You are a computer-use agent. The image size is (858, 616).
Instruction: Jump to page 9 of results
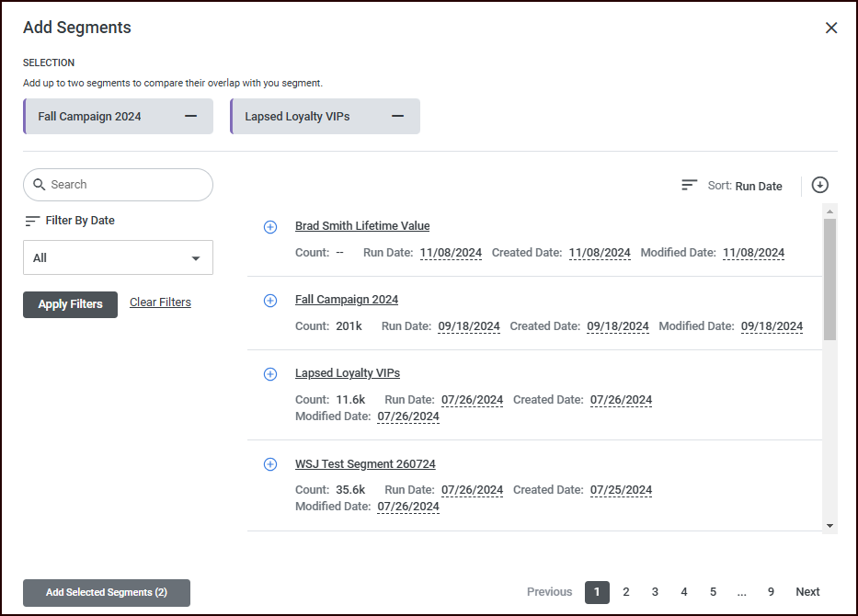(x=771, y=592)
